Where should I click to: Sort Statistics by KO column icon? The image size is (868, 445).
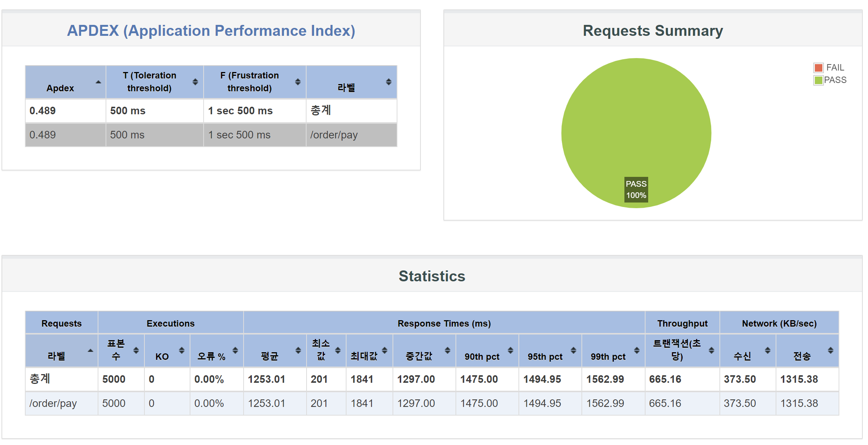click(x=181, y=350)
